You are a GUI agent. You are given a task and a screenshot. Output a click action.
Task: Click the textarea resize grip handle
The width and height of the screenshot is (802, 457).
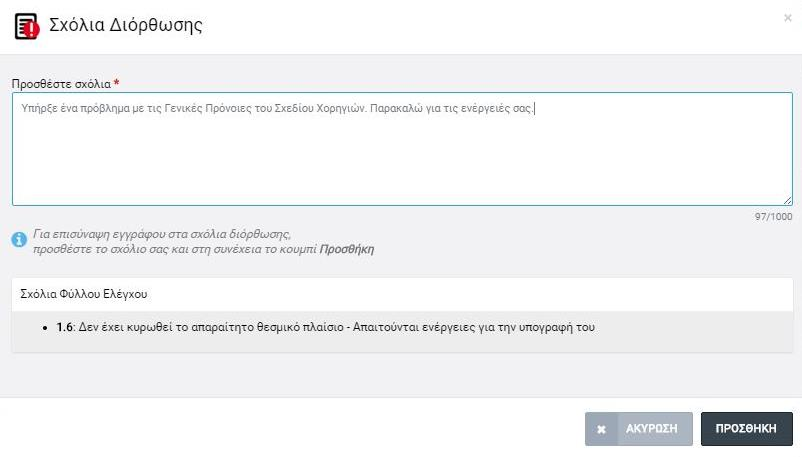(x=788, y=201)
